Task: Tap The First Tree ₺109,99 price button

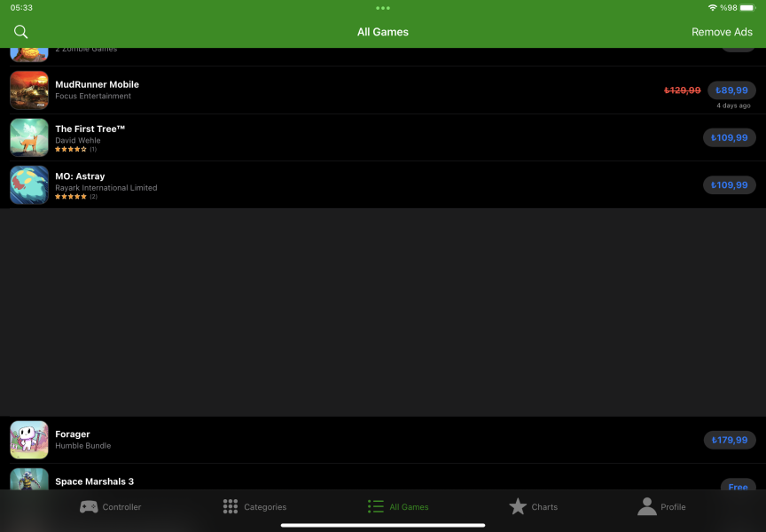Action: [729, 137]
